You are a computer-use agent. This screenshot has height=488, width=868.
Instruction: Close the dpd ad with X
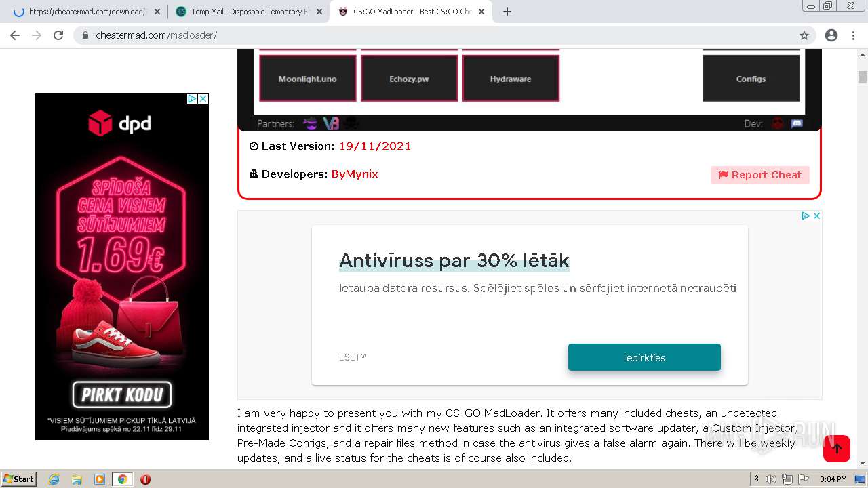[203, 98]
